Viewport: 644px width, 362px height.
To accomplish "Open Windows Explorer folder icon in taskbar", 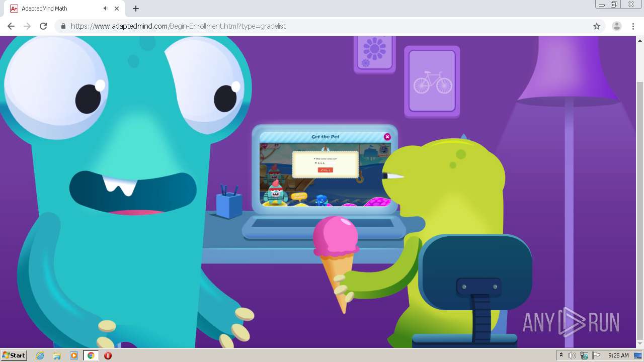I will tap(57, 355).
